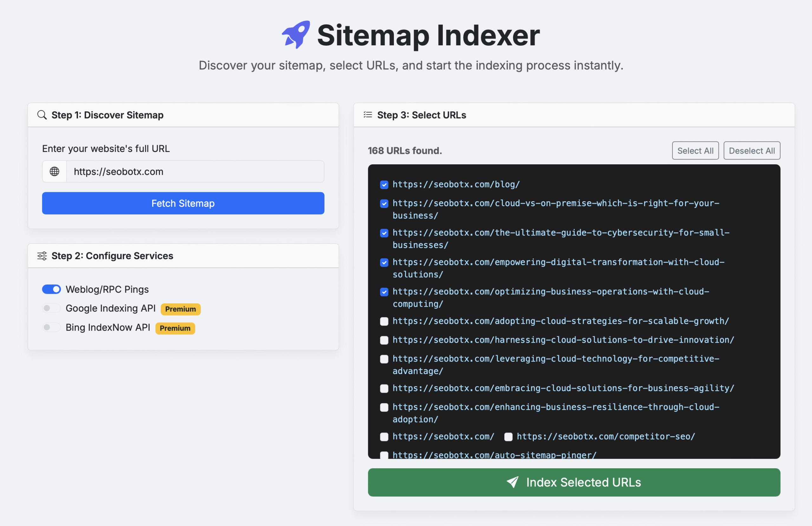Click Premium badge next to Google Indexing API
This screenshot has height=526, width=812.
tap(180, 309)
